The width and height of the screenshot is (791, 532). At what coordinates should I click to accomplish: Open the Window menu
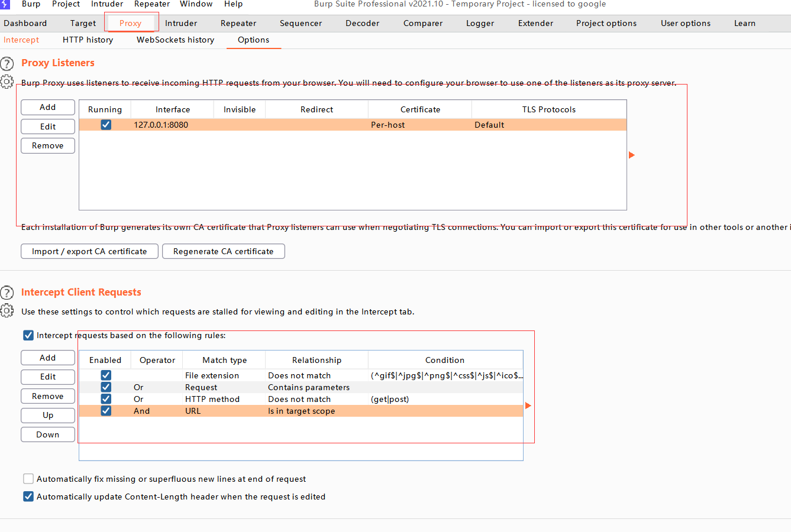[196, 4]
